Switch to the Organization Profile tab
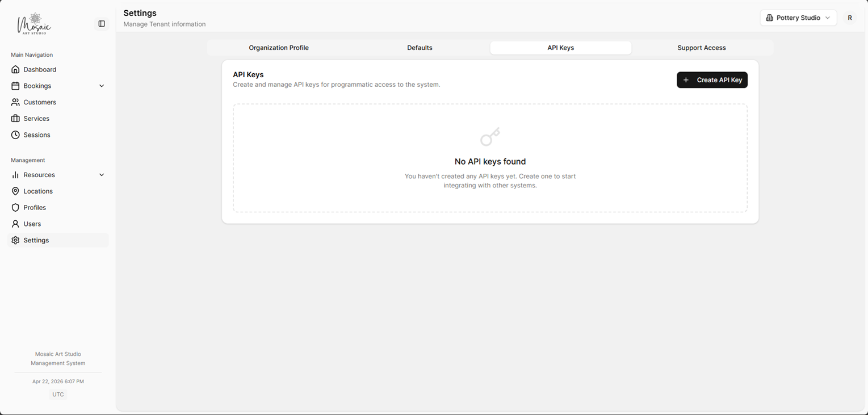The image size is (868, 415). 278,48
